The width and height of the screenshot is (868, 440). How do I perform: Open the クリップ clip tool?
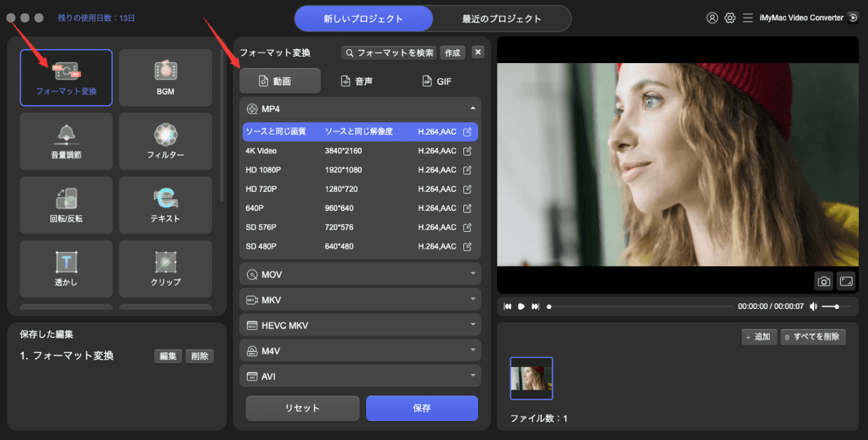165,268
